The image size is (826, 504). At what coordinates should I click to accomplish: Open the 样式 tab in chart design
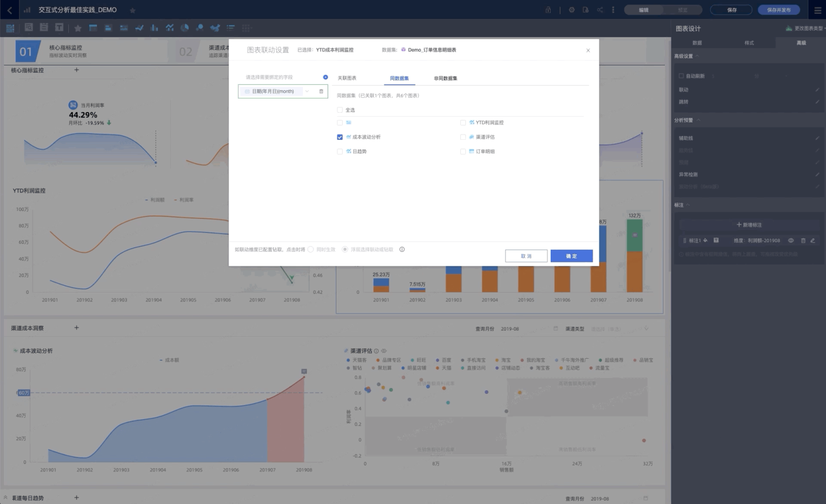749,42
